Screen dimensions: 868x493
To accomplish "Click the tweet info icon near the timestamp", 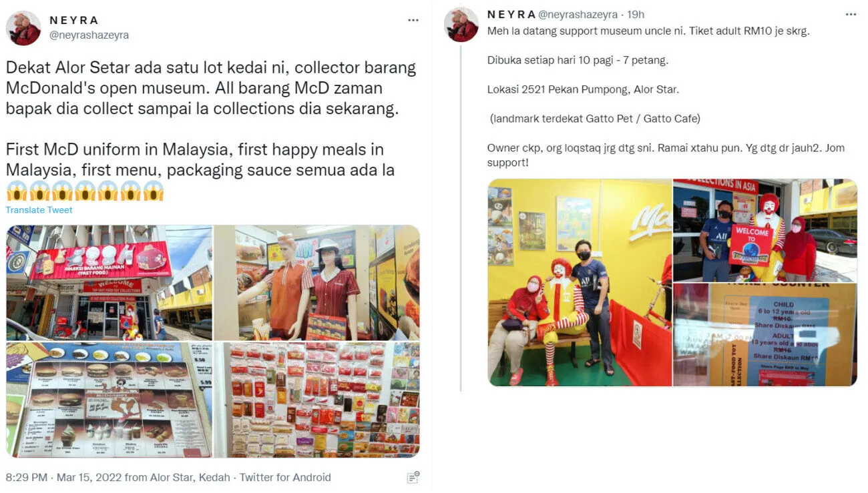I will [x=413, y=477].
